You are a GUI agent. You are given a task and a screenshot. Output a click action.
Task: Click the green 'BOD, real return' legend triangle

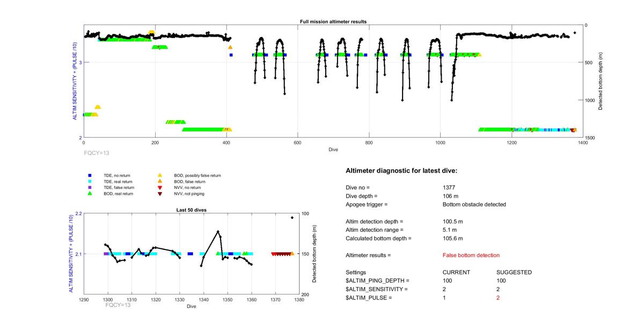click(x=90, y=193)
